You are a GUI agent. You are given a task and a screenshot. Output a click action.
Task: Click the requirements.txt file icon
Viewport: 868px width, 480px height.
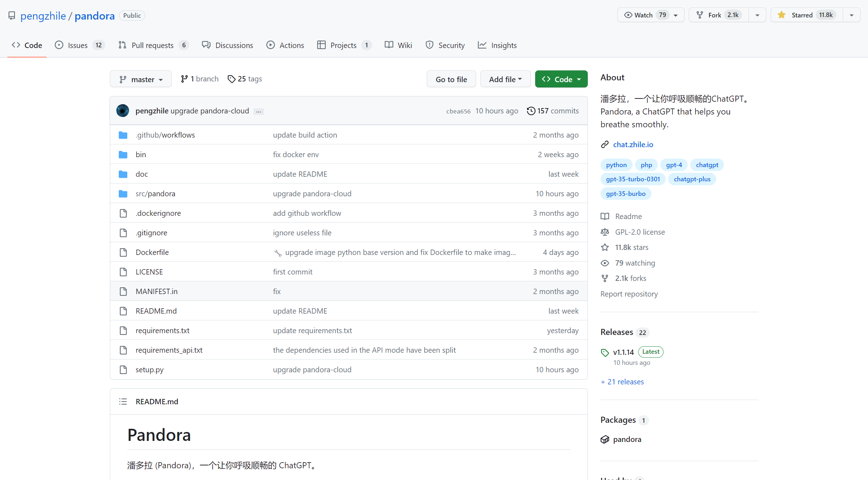click(x=123, y=331)
